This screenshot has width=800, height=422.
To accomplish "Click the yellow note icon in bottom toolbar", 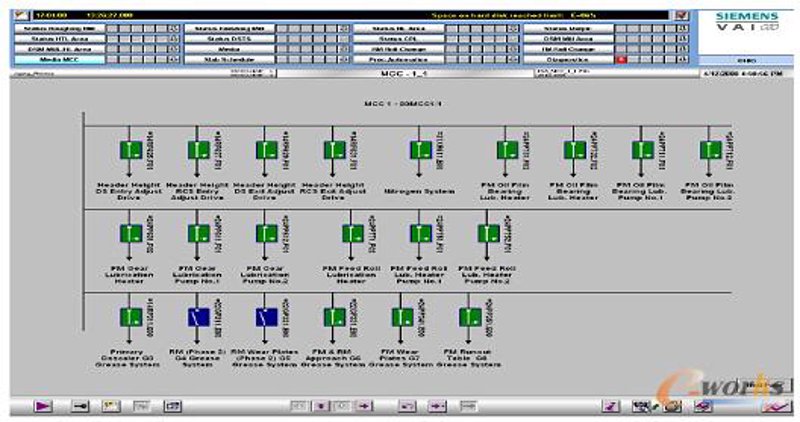I will tap(111, 406).
